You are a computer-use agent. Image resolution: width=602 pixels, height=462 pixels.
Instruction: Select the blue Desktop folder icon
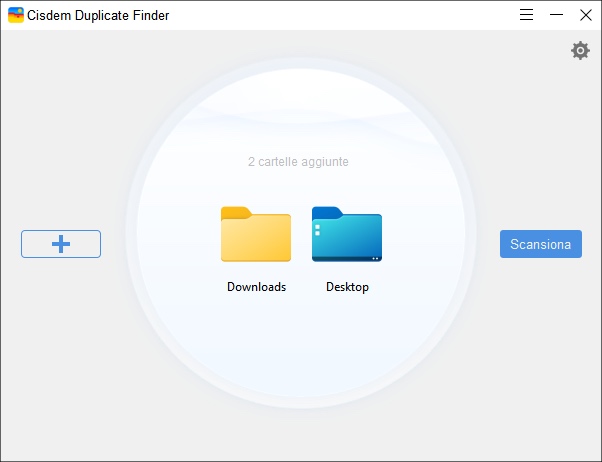pyautogui.click(x=347, y=235)
